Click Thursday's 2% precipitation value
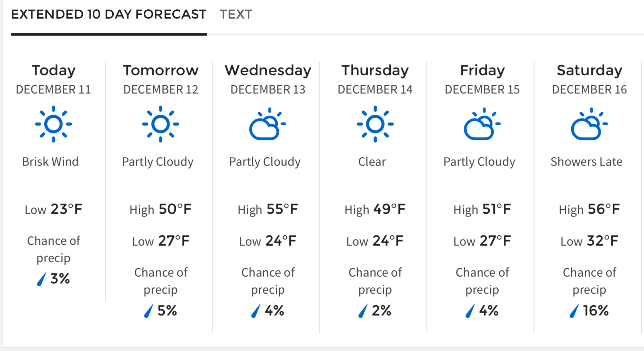Viewport: 644px width, 351px height. (x=381, y=311)
